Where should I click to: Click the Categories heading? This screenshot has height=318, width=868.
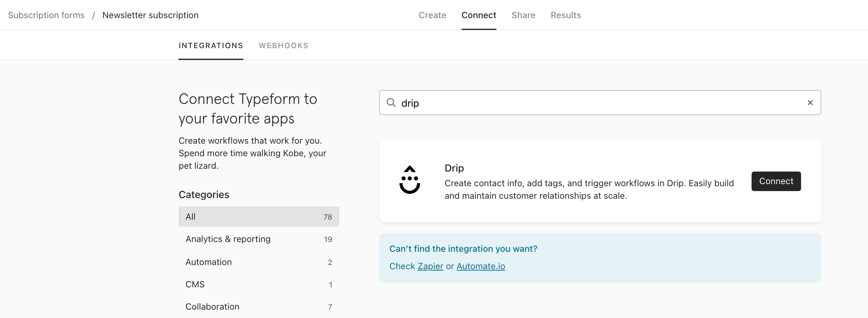click(x=204, y=195)
